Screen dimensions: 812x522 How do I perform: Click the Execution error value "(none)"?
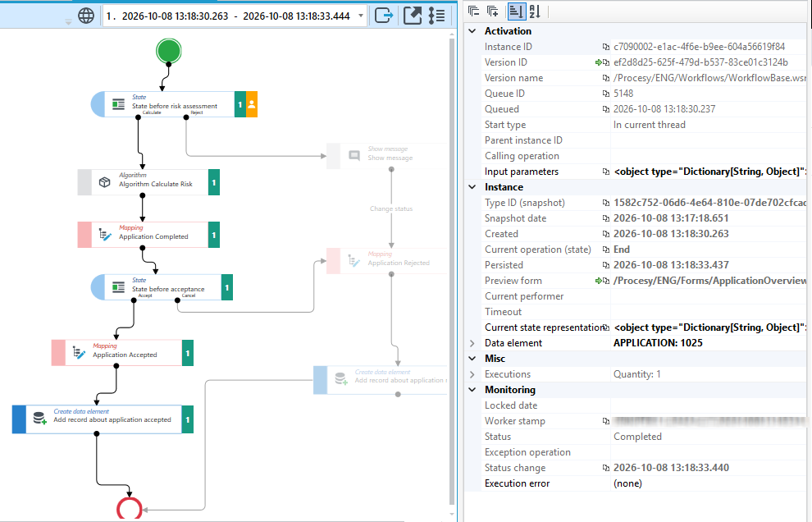627,483
